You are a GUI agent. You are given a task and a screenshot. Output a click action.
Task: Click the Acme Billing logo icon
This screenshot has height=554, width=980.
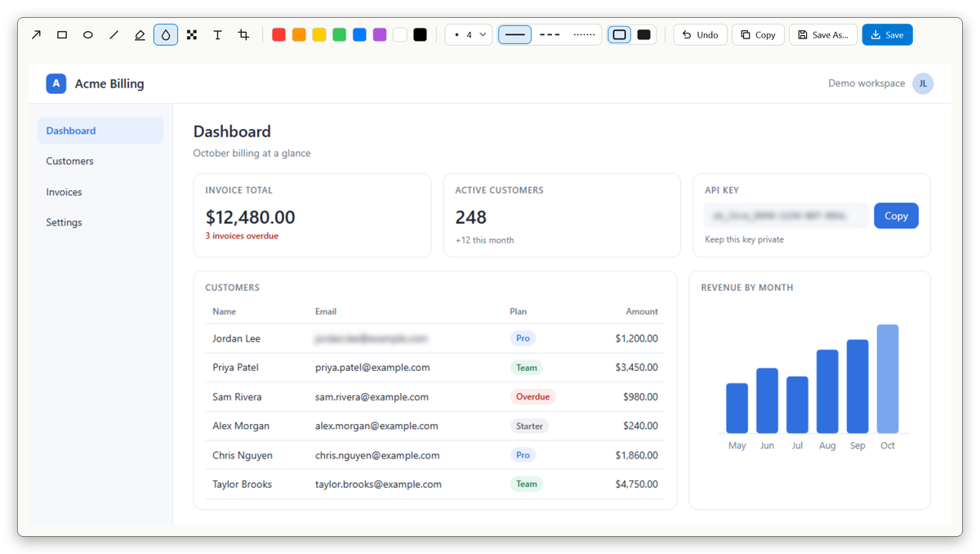(56, 83)
